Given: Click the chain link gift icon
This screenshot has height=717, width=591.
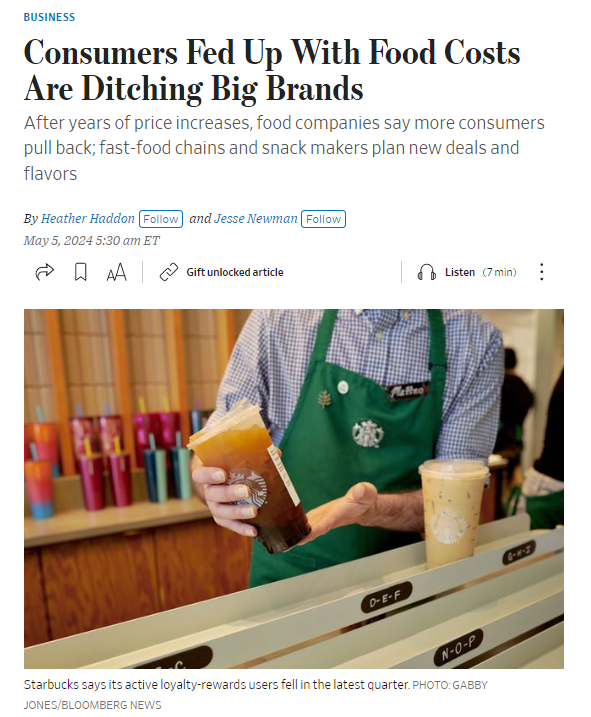Looking at the screenshot, I should coord(168,272).
